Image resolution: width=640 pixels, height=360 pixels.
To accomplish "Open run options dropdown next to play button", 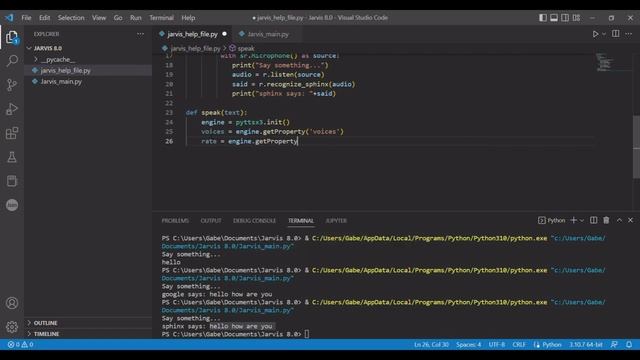I will click(604, 34).
